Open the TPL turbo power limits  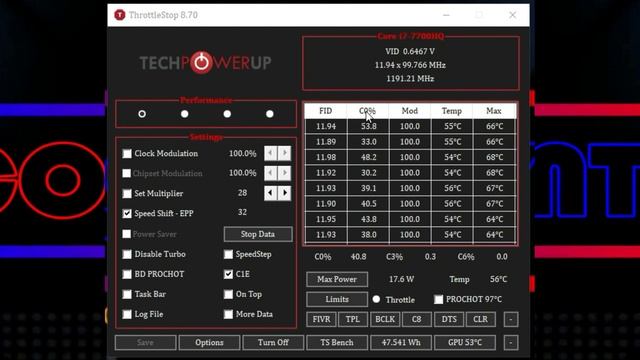click(353, 319)
